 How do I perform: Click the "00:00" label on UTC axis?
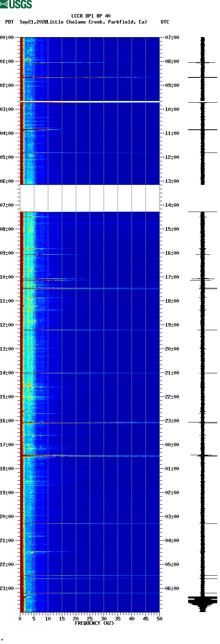click(x=172, y=445)
